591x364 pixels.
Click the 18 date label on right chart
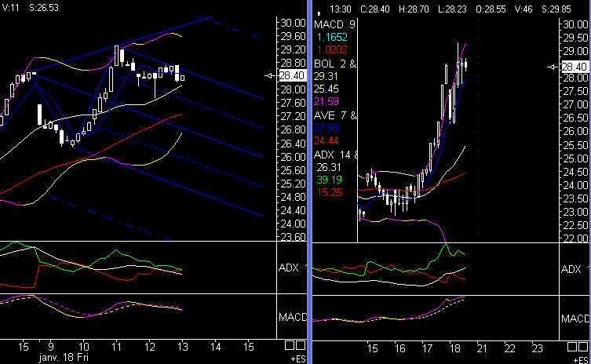(454, 348)
